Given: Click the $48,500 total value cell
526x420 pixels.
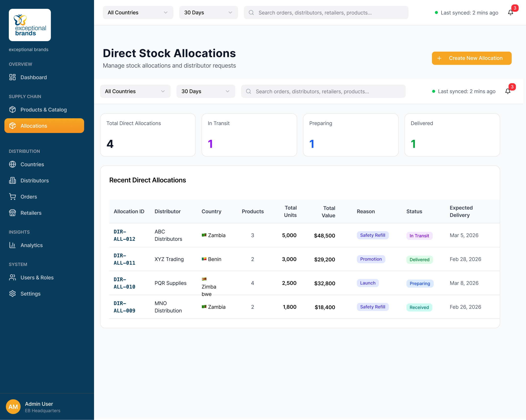Looking at the screenshot, I should coord(325,236).
